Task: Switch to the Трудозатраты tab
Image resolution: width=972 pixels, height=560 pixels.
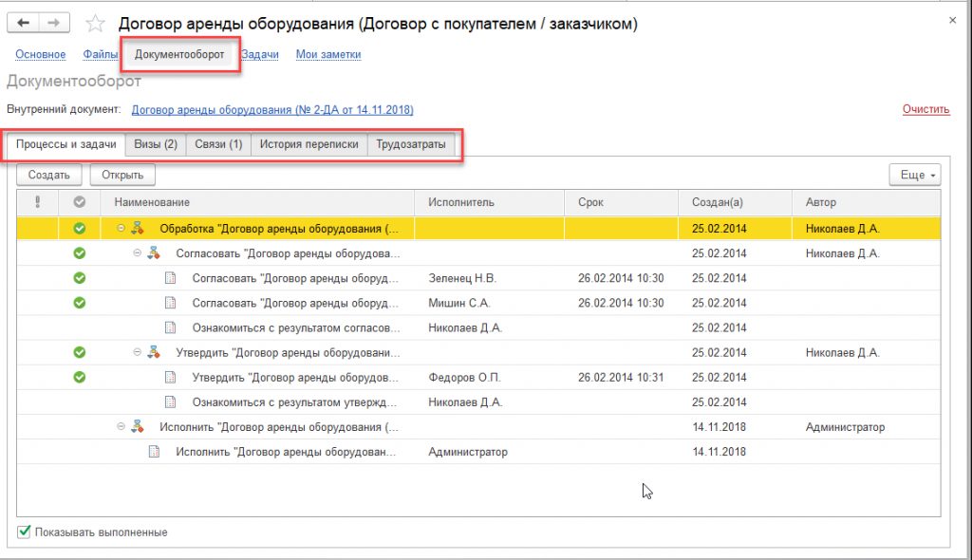Action: pyautogui.click(x=410, y=144)
